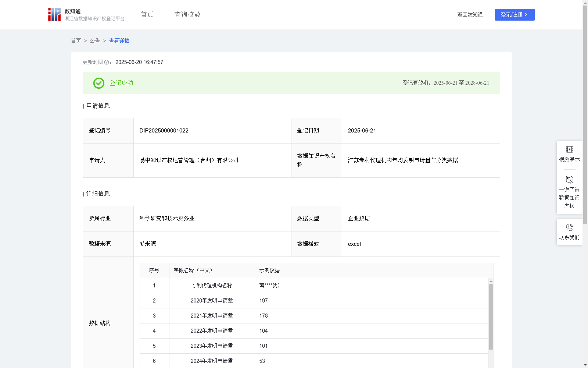Click the 详细信息 section heading
Screen dimensions: 588x368
tap(98, 194)
